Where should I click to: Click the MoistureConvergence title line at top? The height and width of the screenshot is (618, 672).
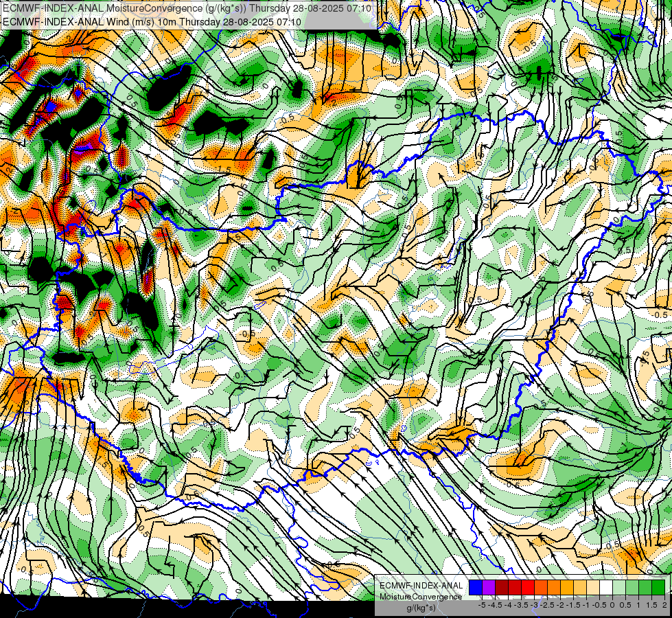coord(187,8)
